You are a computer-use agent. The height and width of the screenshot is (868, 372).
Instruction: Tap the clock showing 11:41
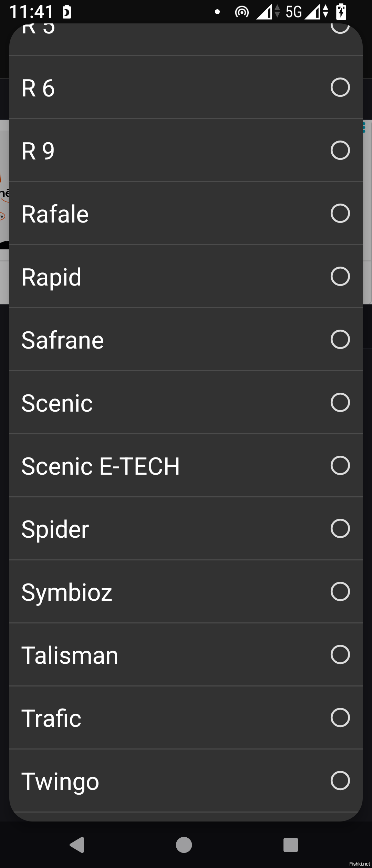[31, 12]
